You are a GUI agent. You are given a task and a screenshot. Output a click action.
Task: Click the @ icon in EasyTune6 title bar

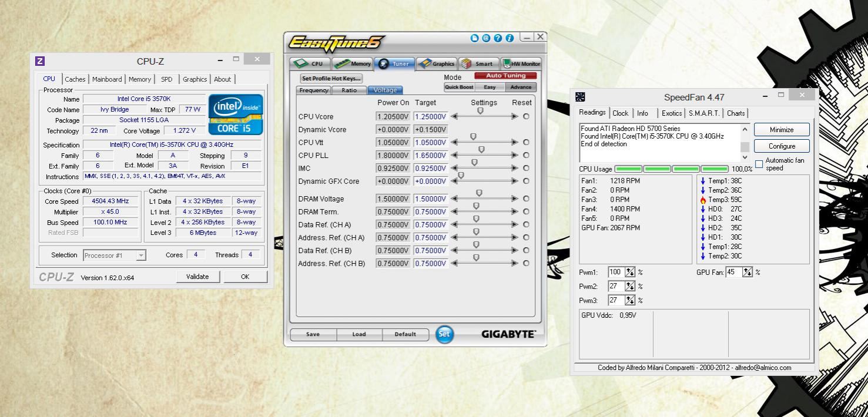(x=485, y=39)
